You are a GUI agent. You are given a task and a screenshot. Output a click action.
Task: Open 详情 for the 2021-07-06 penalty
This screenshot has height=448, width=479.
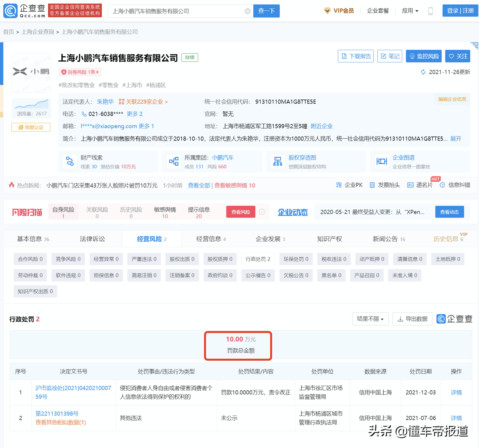456,418
